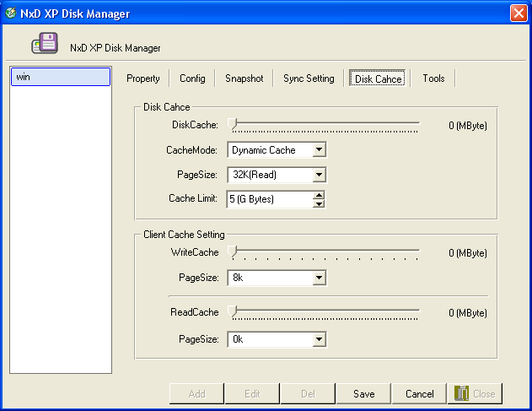Screen dimensions: 532x411
Task: Open the ReadCache PageSize 0k dropdown
Action: (x=319, y=339)
